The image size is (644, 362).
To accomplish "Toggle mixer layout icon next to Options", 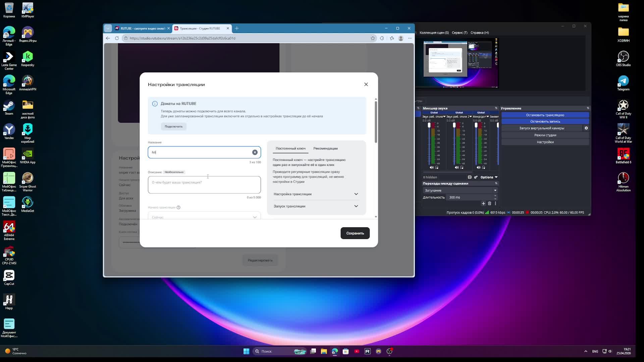I will tap(470, 177).
